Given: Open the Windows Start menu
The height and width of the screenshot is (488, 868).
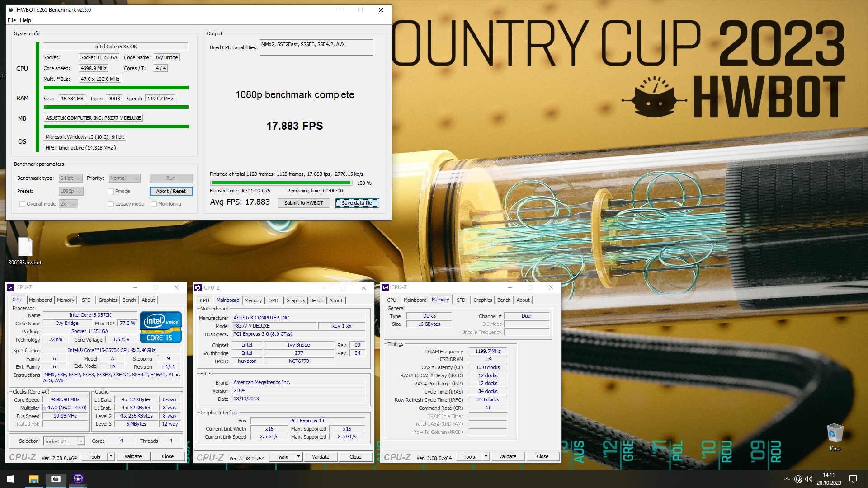Looking at the screenshot, I should [x=11, y=479].
